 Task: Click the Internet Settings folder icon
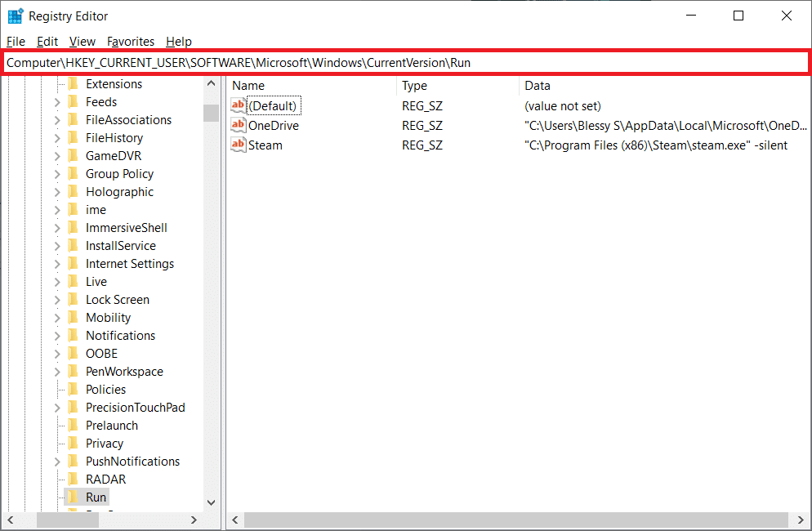coord(74,263)
